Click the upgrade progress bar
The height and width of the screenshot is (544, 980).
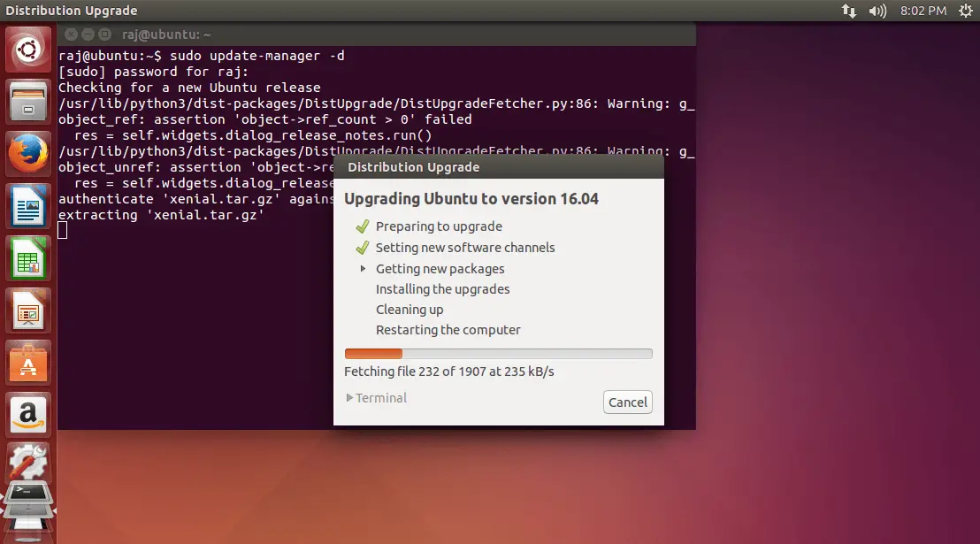click(498, 354)
